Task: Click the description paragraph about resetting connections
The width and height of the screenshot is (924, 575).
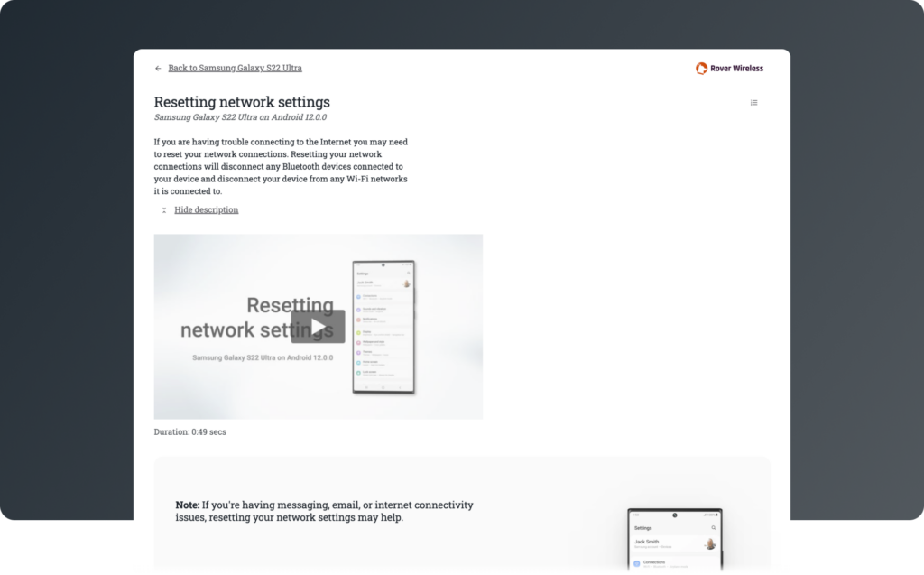Action: pyautogui.click(x=281, y=166)
